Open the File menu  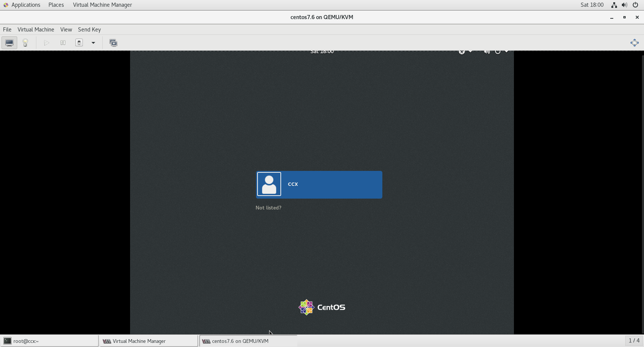7,30
